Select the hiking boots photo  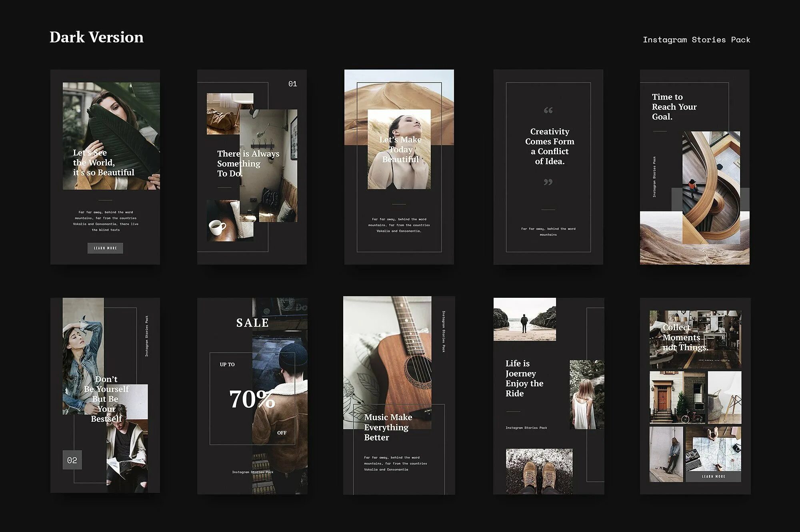(x=539, y=471)
